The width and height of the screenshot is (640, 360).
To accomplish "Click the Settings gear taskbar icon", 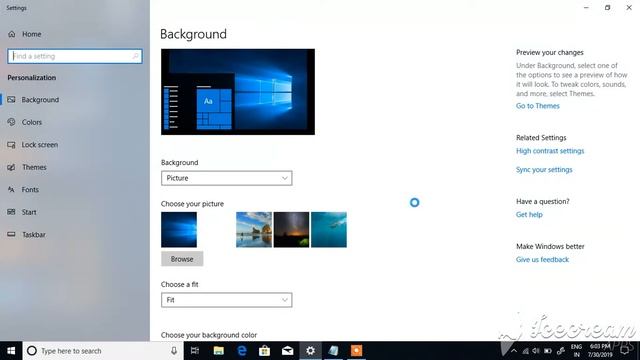I will point(311,351).
